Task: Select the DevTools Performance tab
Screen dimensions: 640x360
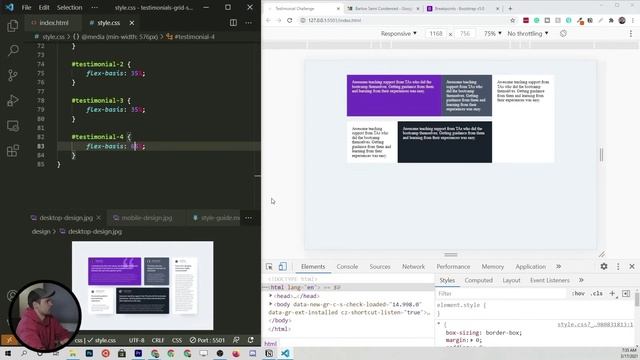Action: [453, 267]
